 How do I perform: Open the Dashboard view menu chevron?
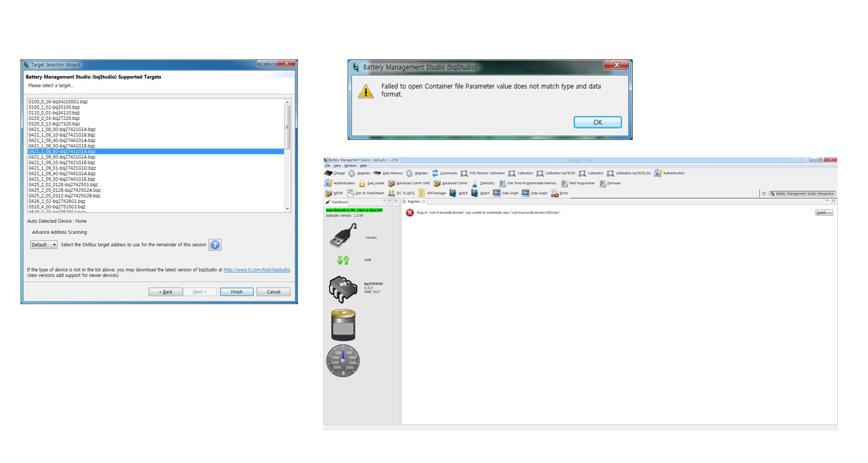(384, 201)
